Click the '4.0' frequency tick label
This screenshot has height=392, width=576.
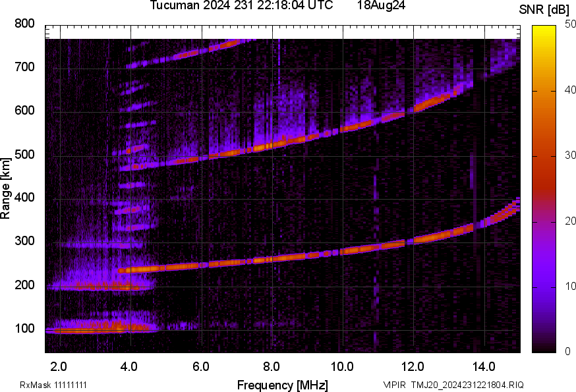(x=129, y=367)
